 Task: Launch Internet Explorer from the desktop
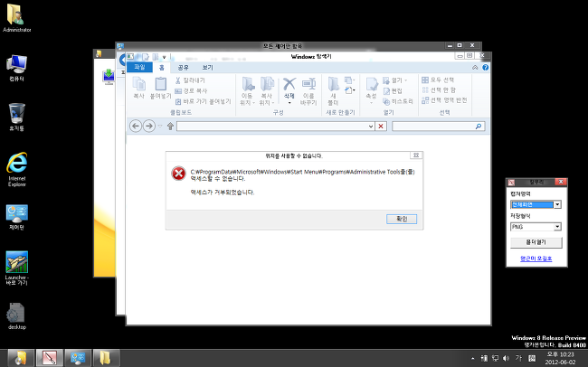click(17, 169)
